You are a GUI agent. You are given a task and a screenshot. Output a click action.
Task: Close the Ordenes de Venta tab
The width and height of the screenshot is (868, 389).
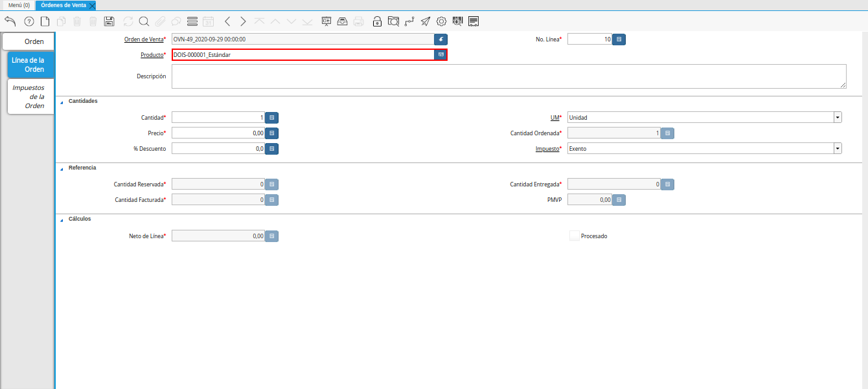(92, 5)
